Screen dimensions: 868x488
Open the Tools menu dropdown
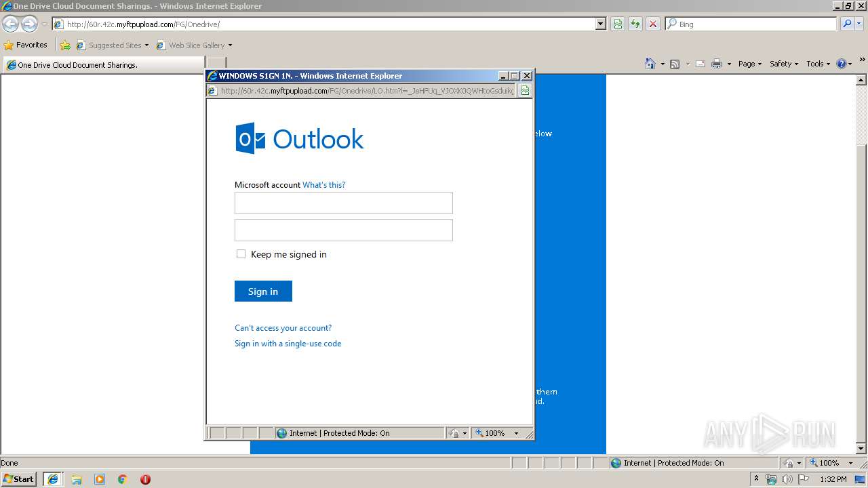pyautogui.click(x=818, y=64)
